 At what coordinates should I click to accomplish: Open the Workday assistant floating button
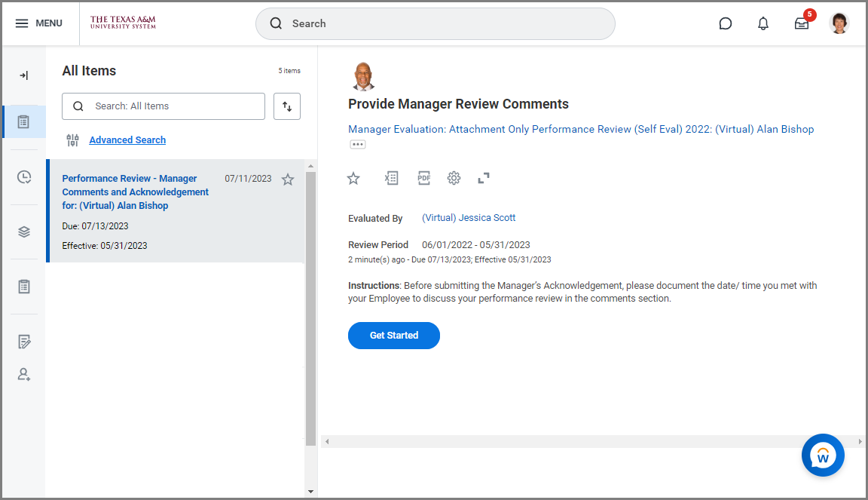pyautogui.click(x=823, y=455)
